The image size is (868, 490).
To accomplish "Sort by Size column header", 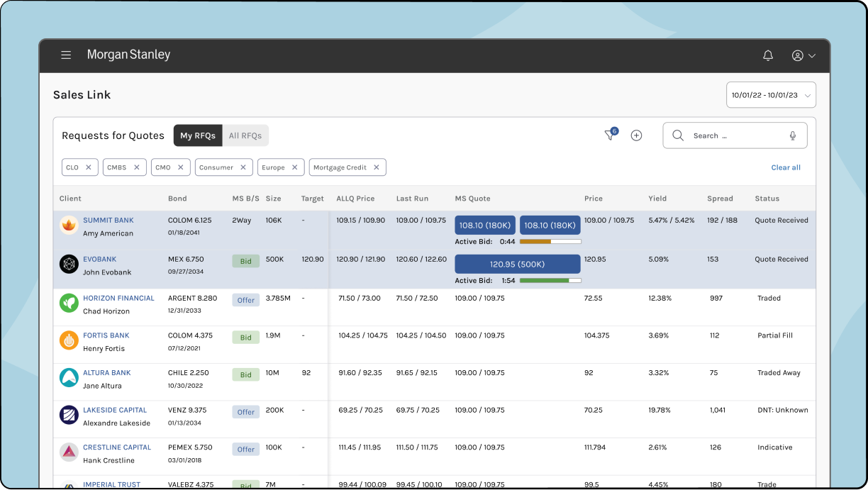I will tap(273, 199).
